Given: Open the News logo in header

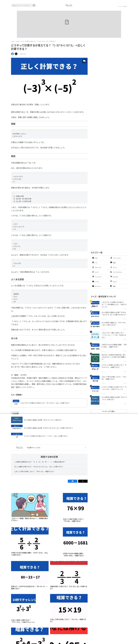Looking at the screenshot, I should coord(69,5).
